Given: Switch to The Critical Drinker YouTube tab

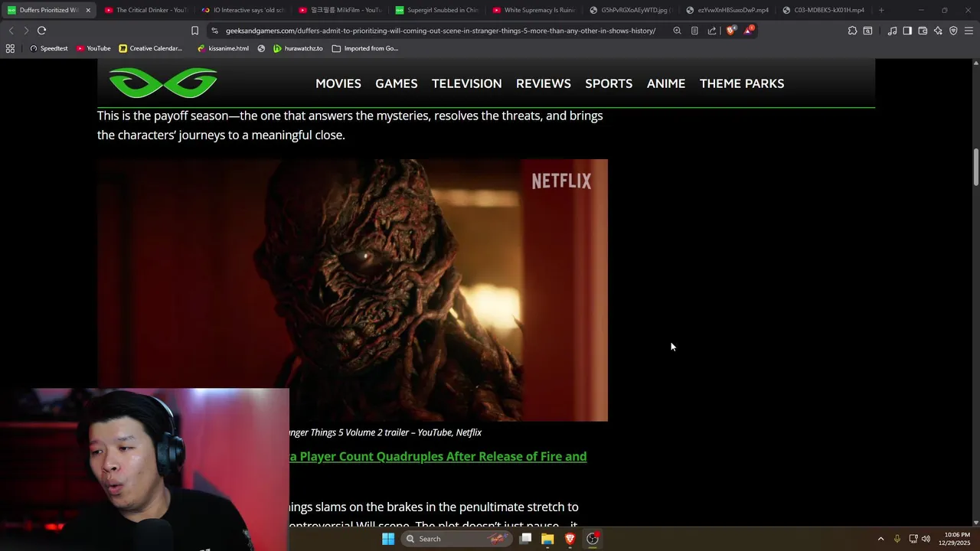Looking at the screenshot, I should tap(145, 10).
